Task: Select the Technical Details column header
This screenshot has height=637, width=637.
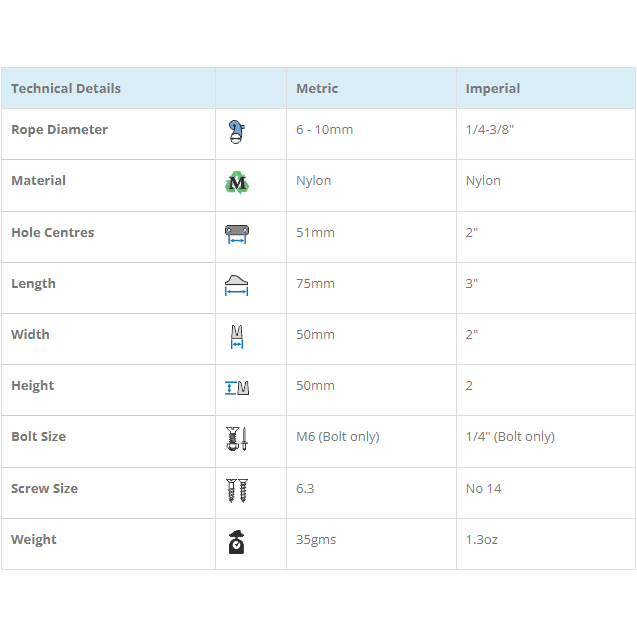Action: 66,89
